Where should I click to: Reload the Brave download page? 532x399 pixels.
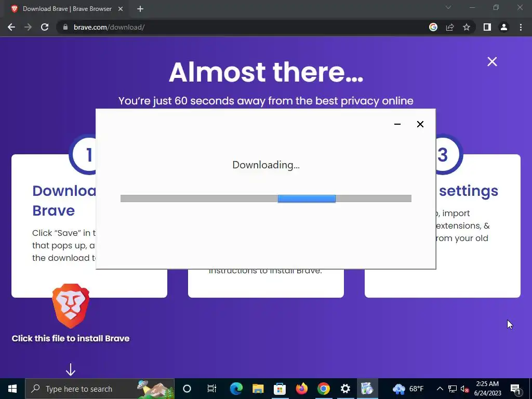point(45,27)
